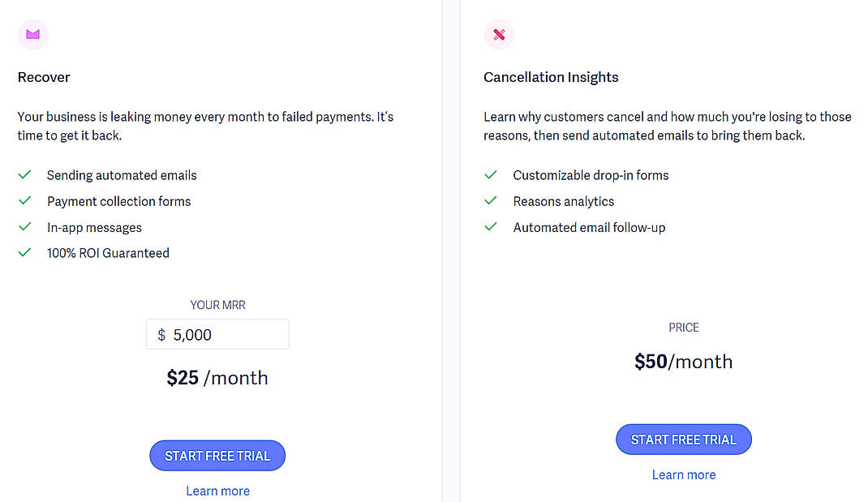Click the checkmark beside Automated email follow-up
Image resolution: width=868 pixels, height=502 pixels.
(491, 226)
